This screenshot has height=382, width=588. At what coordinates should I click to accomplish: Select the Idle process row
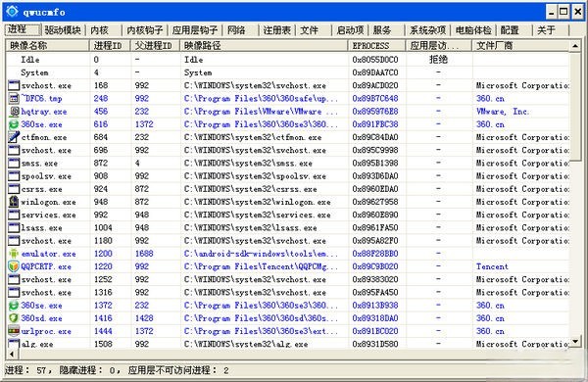point(287,60)
